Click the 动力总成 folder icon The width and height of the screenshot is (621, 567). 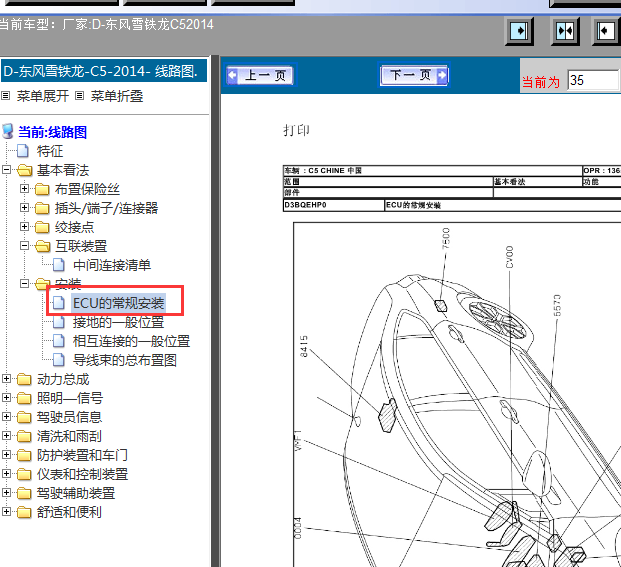click(x=24, y=380)
